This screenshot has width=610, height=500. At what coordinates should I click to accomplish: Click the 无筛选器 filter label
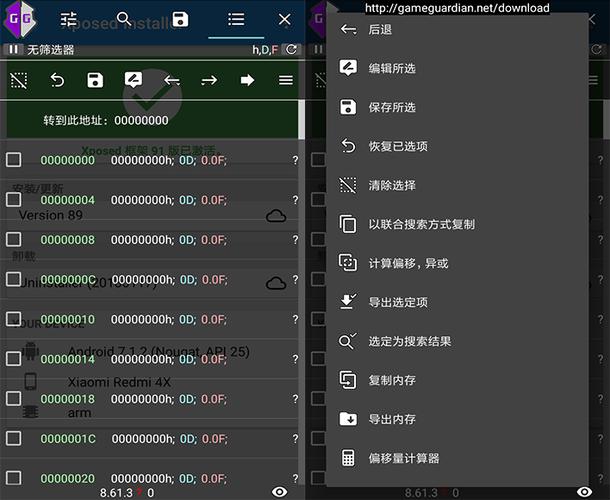[51, 50]
